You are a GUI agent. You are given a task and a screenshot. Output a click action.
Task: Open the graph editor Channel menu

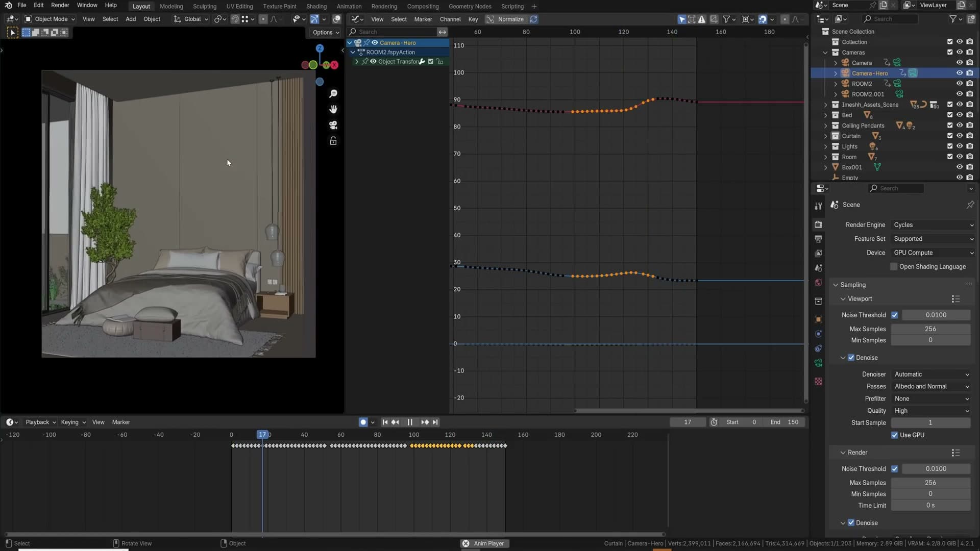click(x=450, y=19)
